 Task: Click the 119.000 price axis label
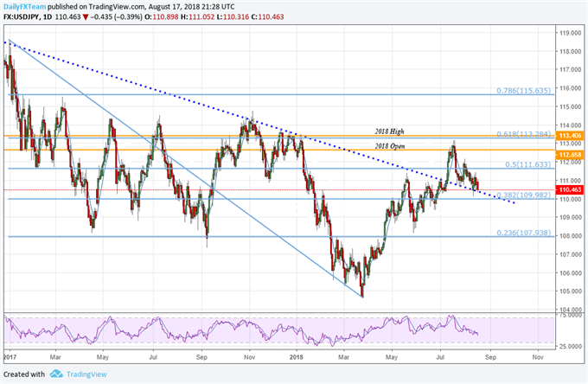(x=571, y=33)
